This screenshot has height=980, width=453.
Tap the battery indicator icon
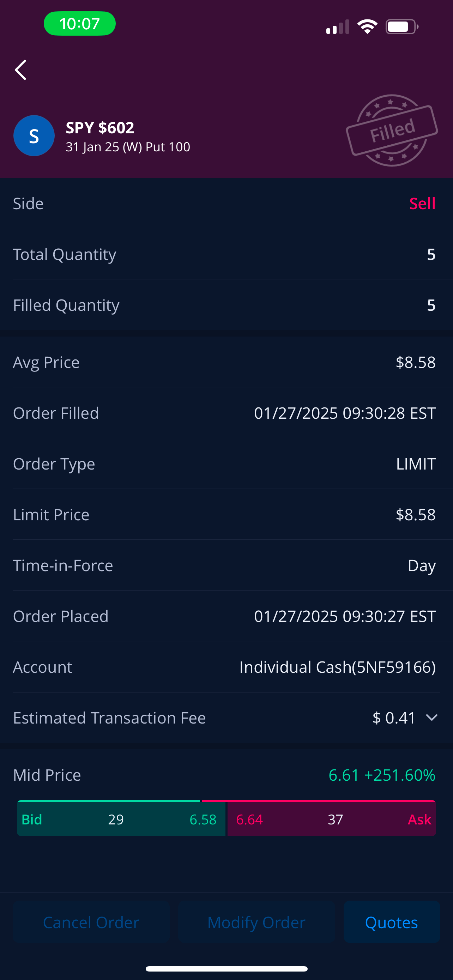pos(402,26)
